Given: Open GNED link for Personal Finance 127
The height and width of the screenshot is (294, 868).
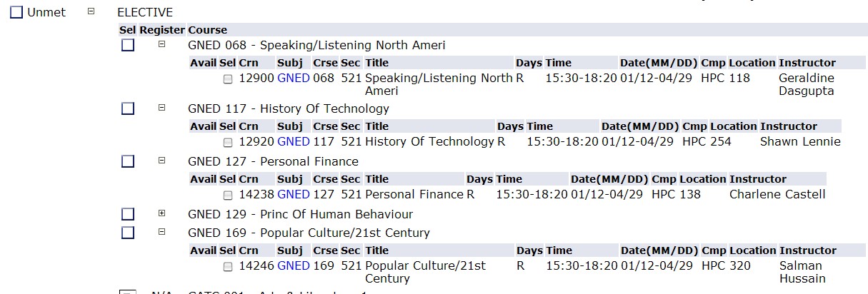Looking at the screenshot, I should point(294,194).
